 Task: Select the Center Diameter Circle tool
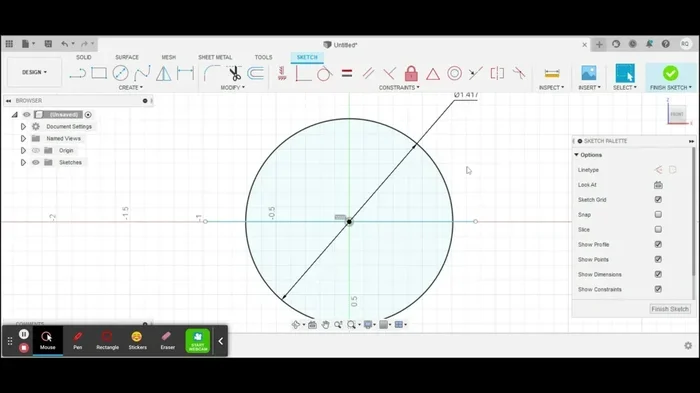(121, 73)
